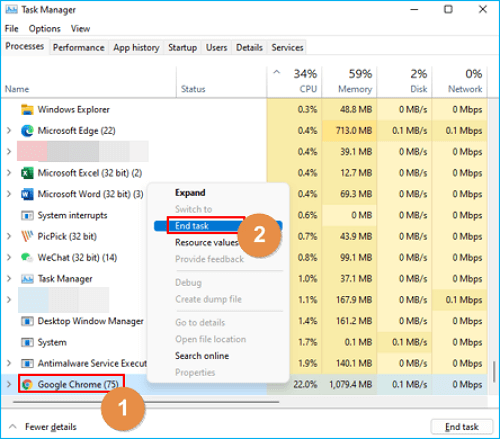This screenshot has height=439, width=500.
Task: Expand the PicPick (32 bit) group
Action: (9, 236)
